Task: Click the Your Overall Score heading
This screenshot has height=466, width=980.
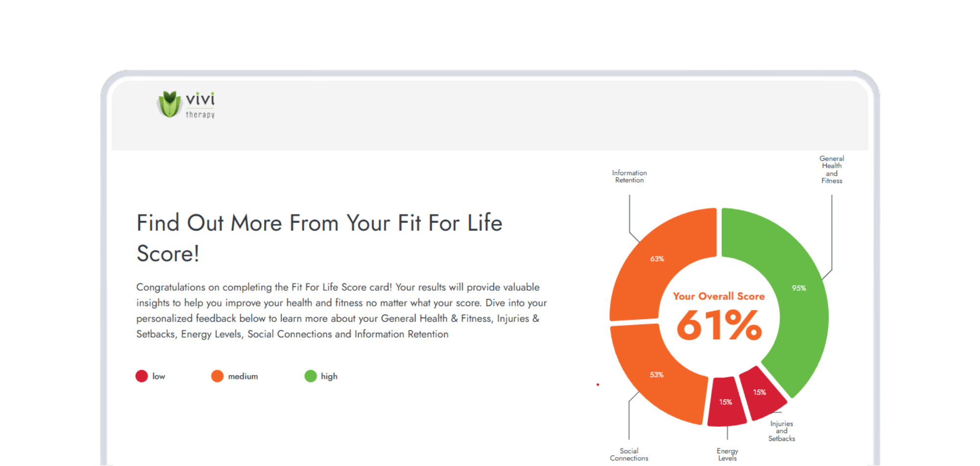Action: pos(719,296)
